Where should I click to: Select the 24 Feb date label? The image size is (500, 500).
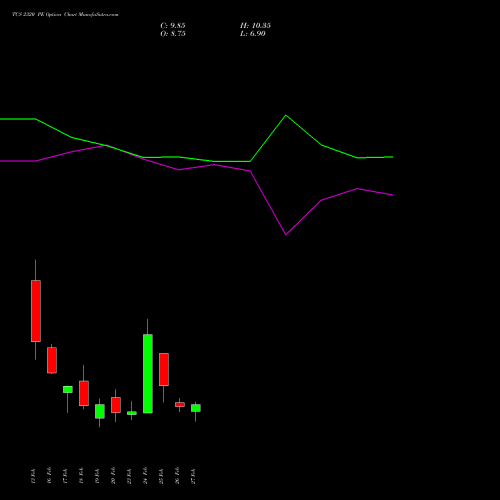pos(145,476)
